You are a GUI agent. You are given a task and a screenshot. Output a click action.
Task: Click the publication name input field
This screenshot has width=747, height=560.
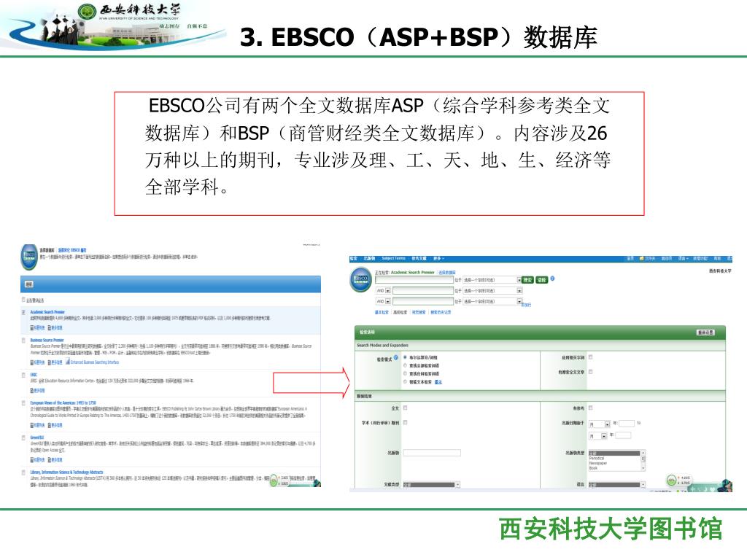pos(432,453)
